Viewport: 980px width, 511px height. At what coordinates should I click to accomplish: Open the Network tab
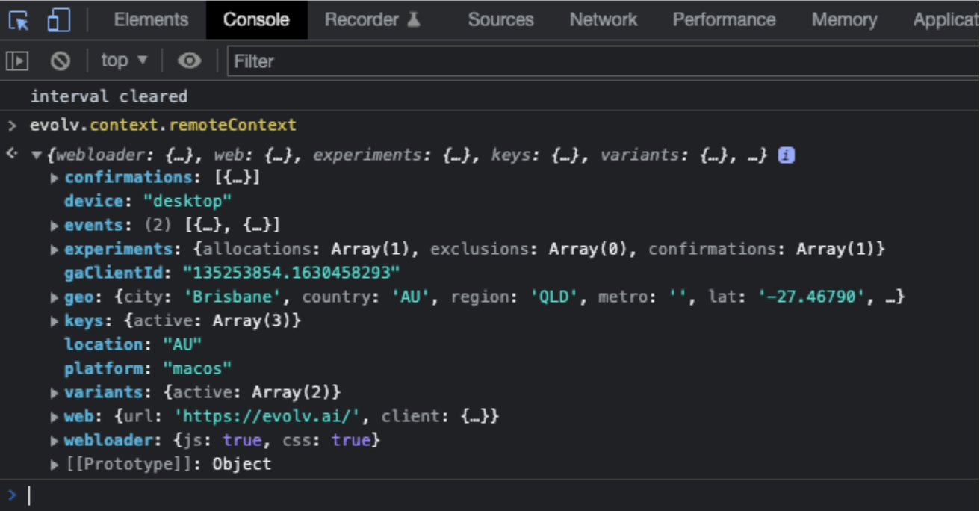[x=604, y=20]
